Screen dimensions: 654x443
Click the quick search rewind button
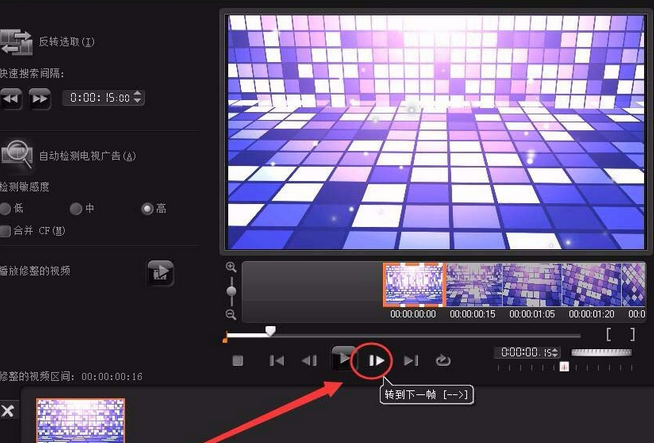tap(11, 98)
